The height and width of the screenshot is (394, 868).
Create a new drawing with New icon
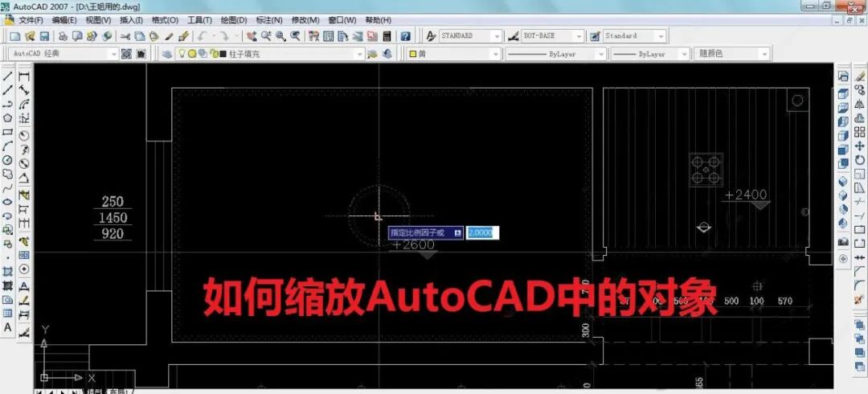15,36
